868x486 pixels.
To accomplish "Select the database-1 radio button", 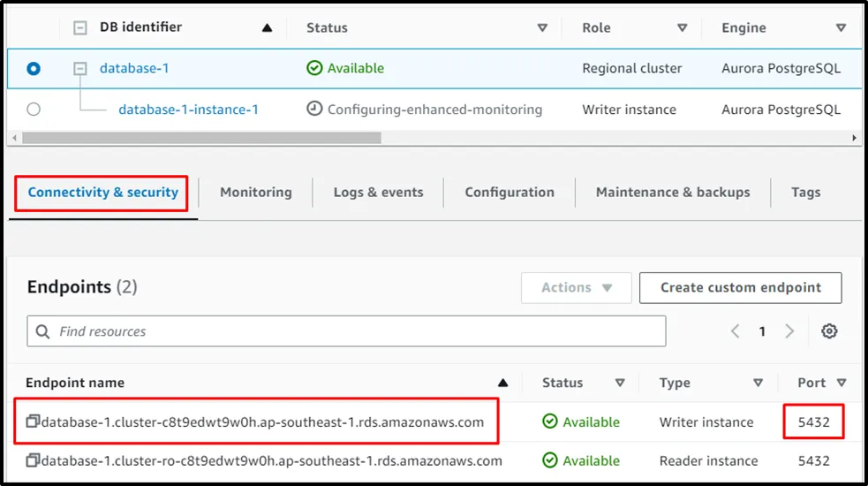I will click(34, 68).
